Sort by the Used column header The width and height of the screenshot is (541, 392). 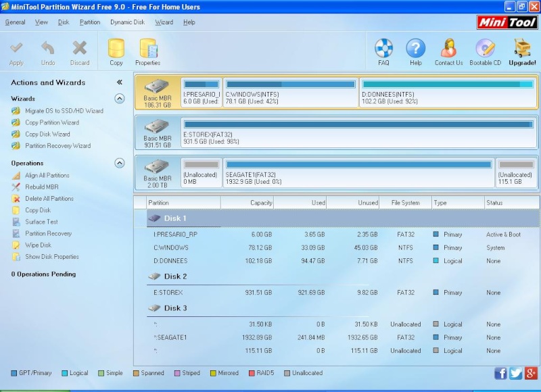300,203
